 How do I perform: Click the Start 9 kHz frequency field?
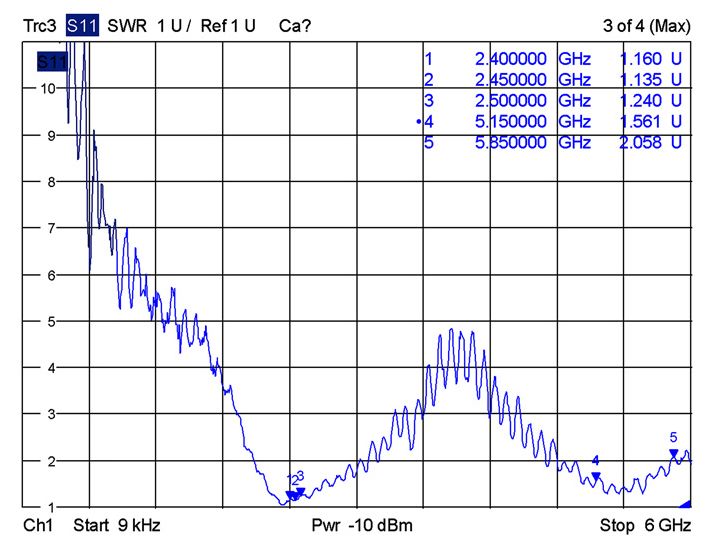[117, 525]
